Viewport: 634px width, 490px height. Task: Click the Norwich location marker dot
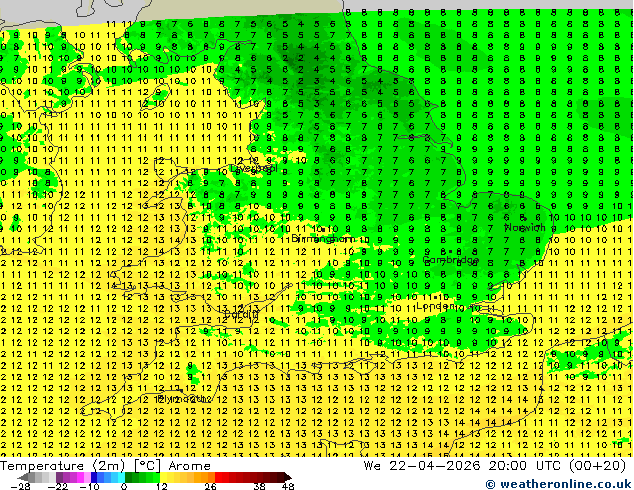525,219
